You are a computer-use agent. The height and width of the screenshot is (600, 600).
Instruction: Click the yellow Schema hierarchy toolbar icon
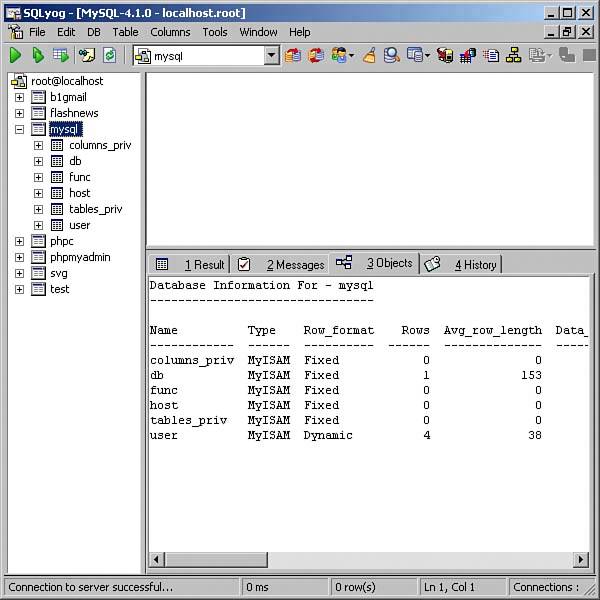click(x=514, y=56)
